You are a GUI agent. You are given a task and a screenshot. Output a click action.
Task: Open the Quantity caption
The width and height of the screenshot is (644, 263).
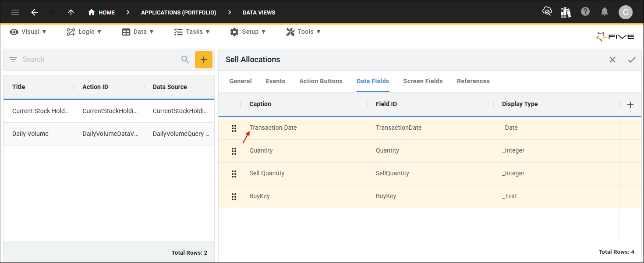(261, 150)
